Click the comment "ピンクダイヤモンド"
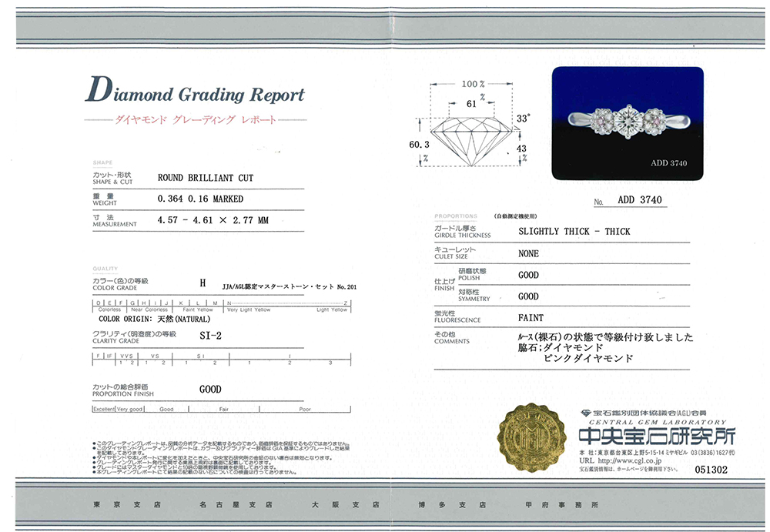The width and height of the screenshot is (770, 532). point(588,358)
